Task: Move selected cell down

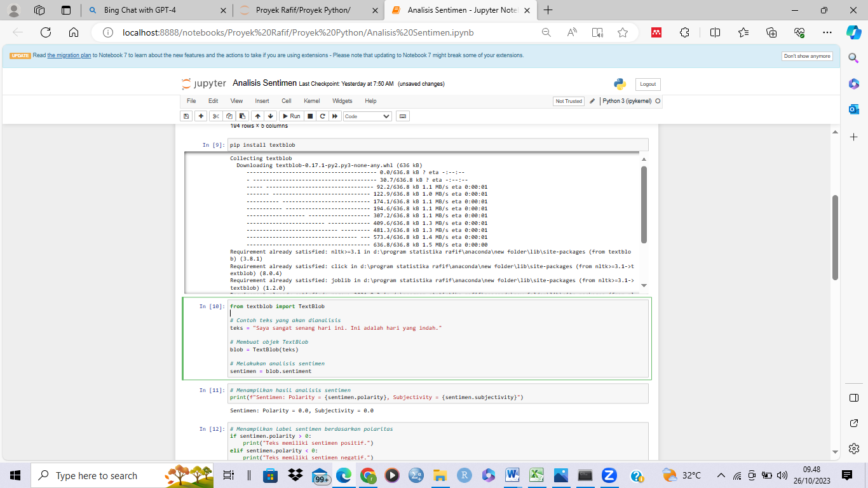Action: (271, 116)
